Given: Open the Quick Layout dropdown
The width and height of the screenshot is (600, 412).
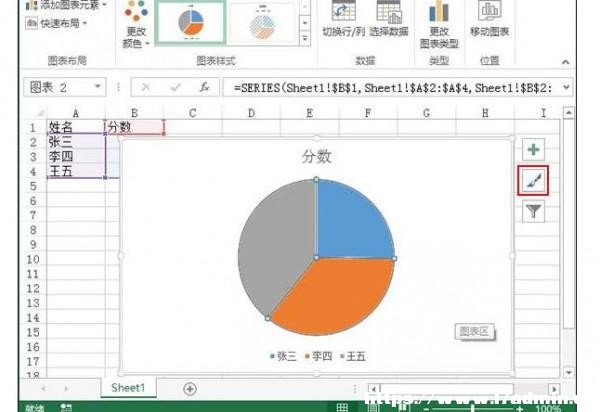Looking at the screenshot, I should [x=57, y=23].
